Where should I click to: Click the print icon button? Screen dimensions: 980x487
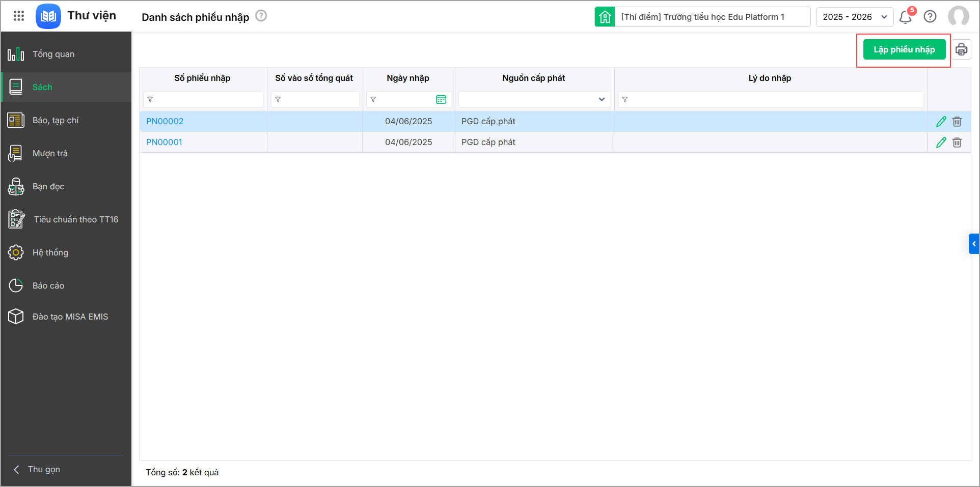(x=961, y=49)
